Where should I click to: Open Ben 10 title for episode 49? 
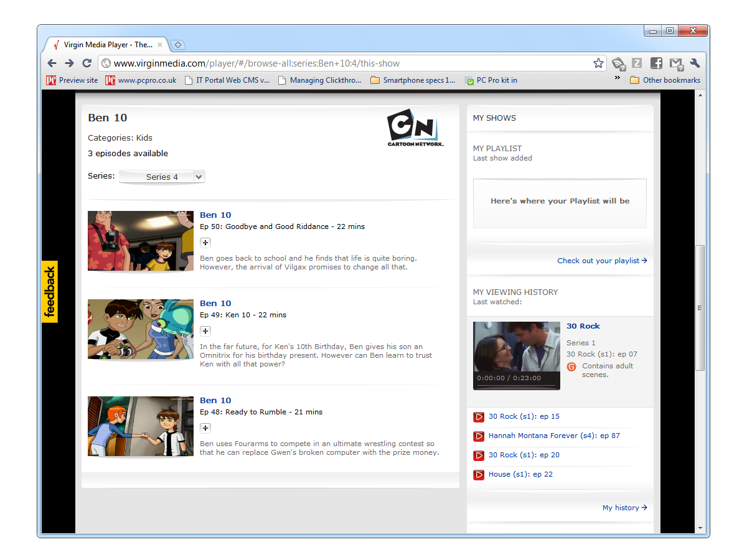point(215,303)
